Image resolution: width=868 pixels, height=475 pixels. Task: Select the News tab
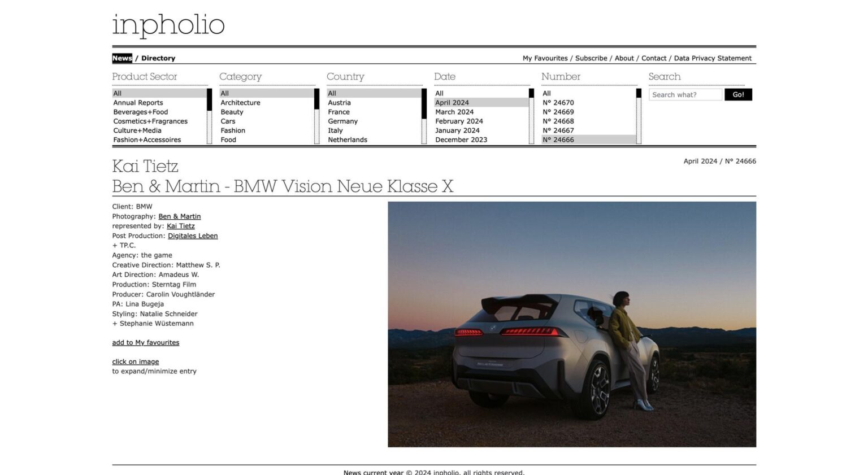tap(121, 58)
